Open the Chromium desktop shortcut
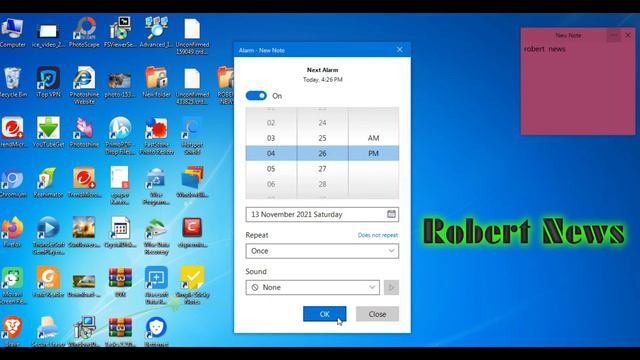This screenshot has height=360, width=640. 12,182
